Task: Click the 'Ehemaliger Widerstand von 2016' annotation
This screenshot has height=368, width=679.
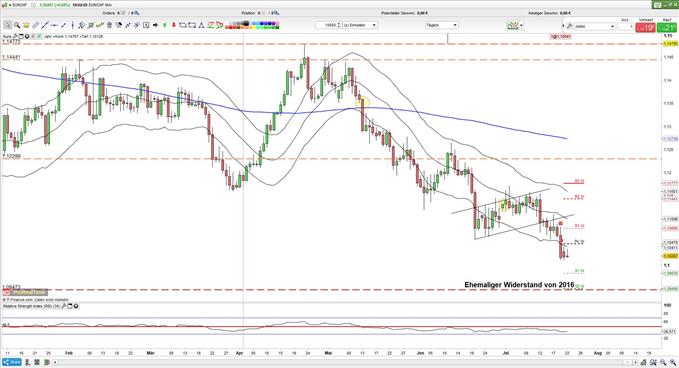Action: (519, 285)
